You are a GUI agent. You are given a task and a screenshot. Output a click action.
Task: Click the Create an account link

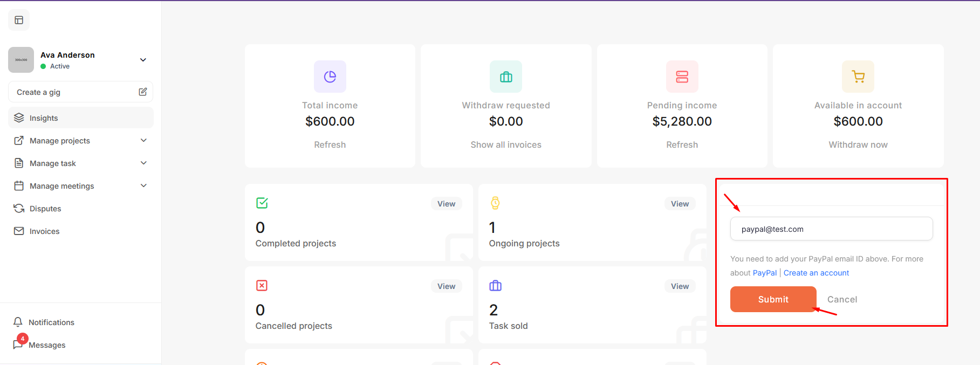pyautogui.click(x=816, y=273)
